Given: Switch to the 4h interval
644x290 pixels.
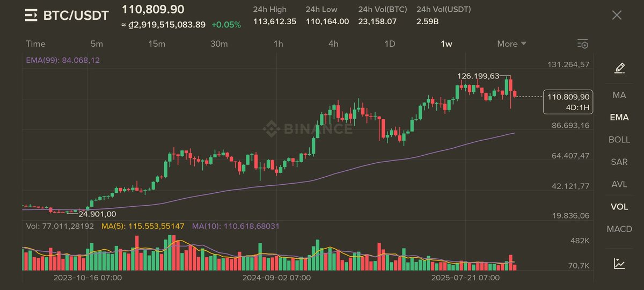Looking at the screenshot, I should [x=333, y=44].
